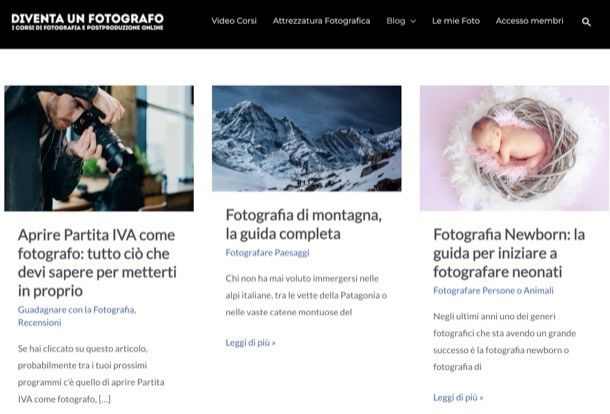Open the photographer with camera thumbnail

click(99, 148)
